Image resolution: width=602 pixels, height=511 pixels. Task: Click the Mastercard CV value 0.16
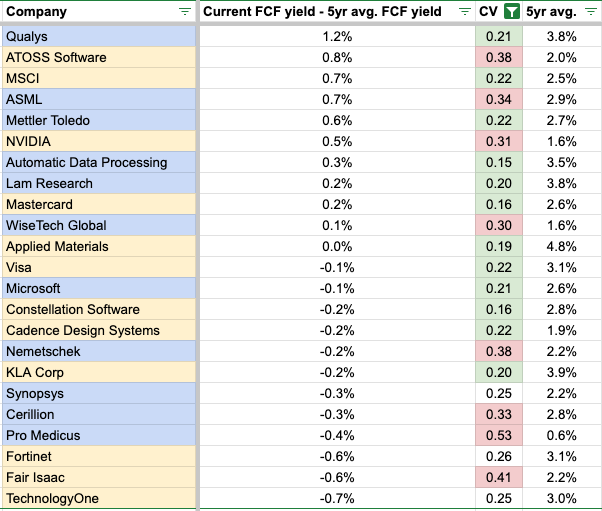tap(499, 204)
